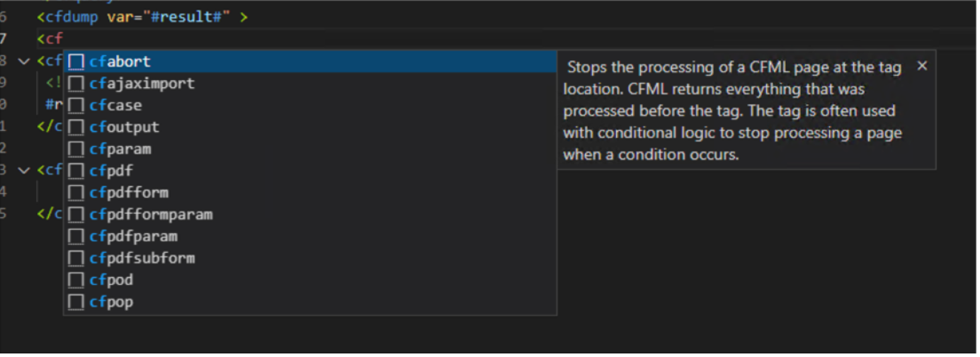Choose the cfpdfsubform suggestion
This screenshot has width=980, height=357.
pos(142,258)
